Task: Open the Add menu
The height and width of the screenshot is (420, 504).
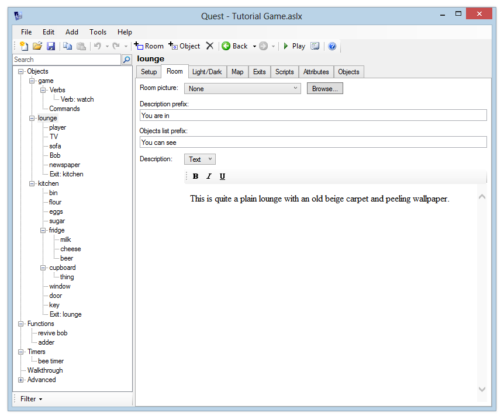Action: (72, 32)
